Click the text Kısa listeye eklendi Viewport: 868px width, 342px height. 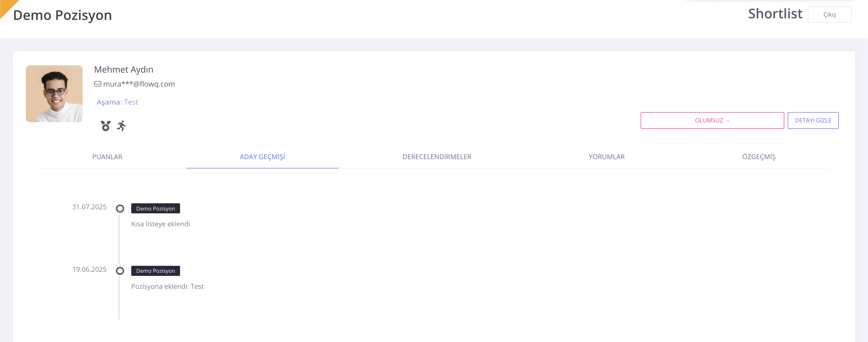tap(160, 224)
